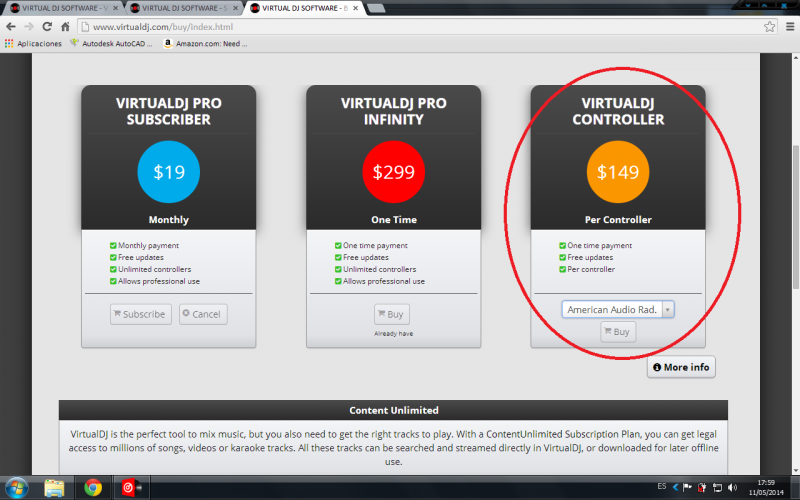Click Free updates checkmark in Controller card
The width and height of the screenshot is (800, 500).
click(x=562, y=258)
